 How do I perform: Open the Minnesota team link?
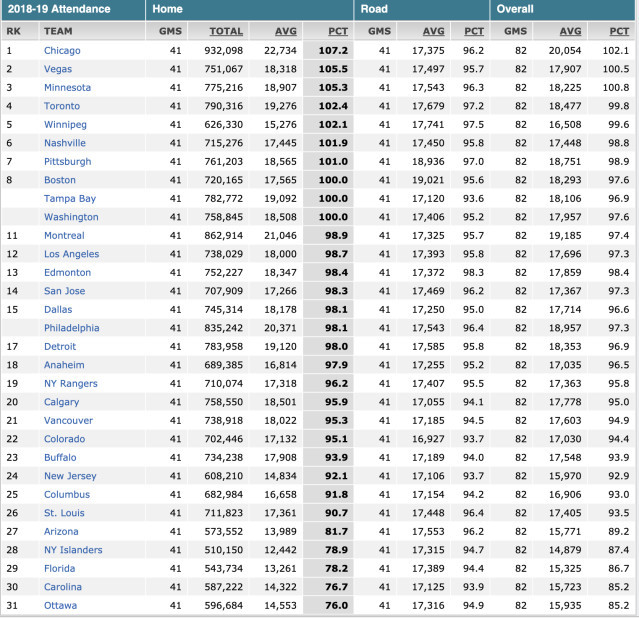67,88
